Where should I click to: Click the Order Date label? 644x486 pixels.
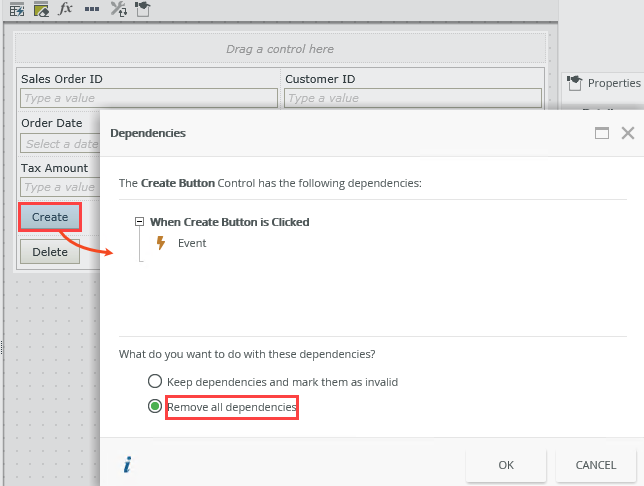pos(51,123)
